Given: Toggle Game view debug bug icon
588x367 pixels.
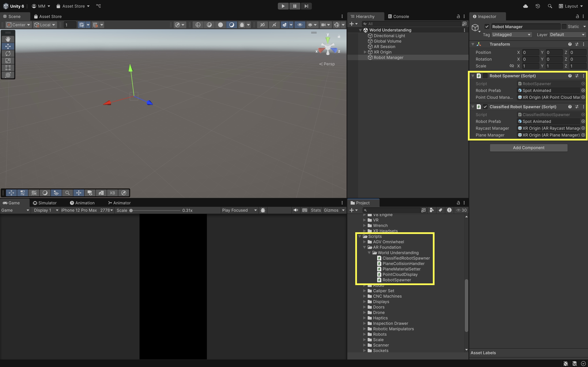Looking at the screenshot, I should (263, 210).
